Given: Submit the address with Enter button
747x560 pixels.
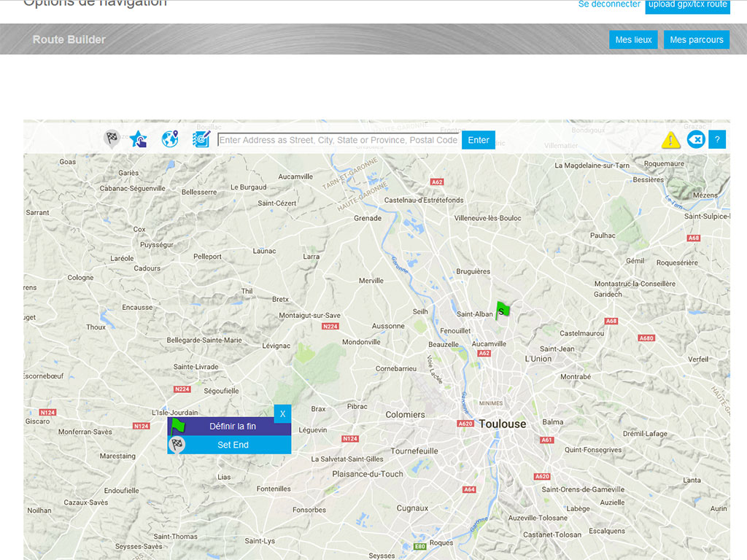Looking at the screenshot, I should point(479,140).
